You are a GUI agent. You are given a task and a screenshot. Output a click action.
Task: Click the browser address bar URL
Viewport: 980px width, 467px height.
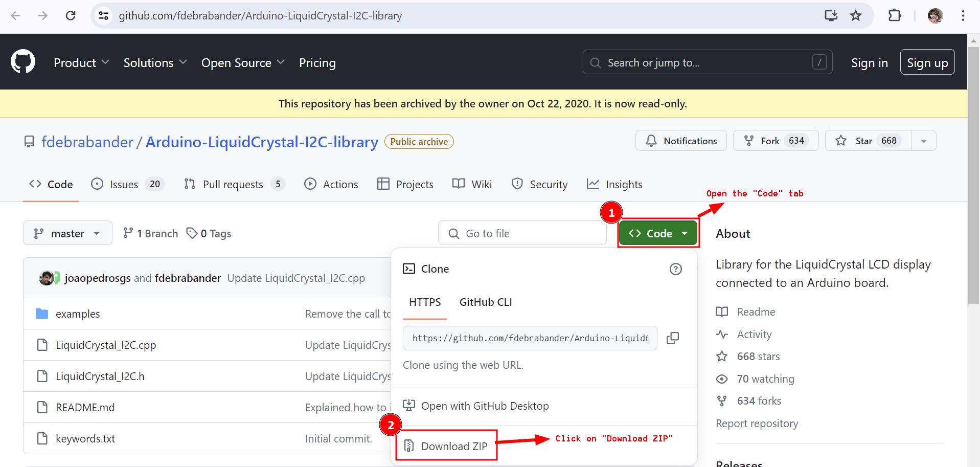(260, 15)
